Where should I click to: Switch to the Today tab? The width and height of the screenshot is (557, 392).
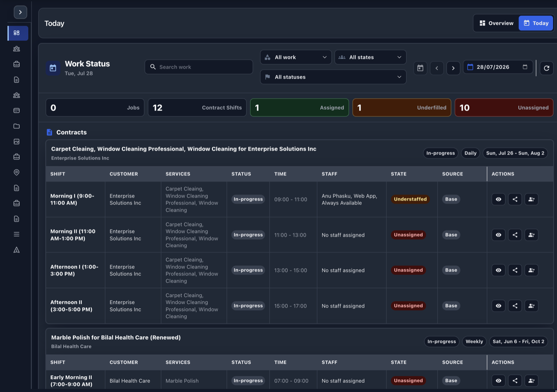tap(536, 23)
